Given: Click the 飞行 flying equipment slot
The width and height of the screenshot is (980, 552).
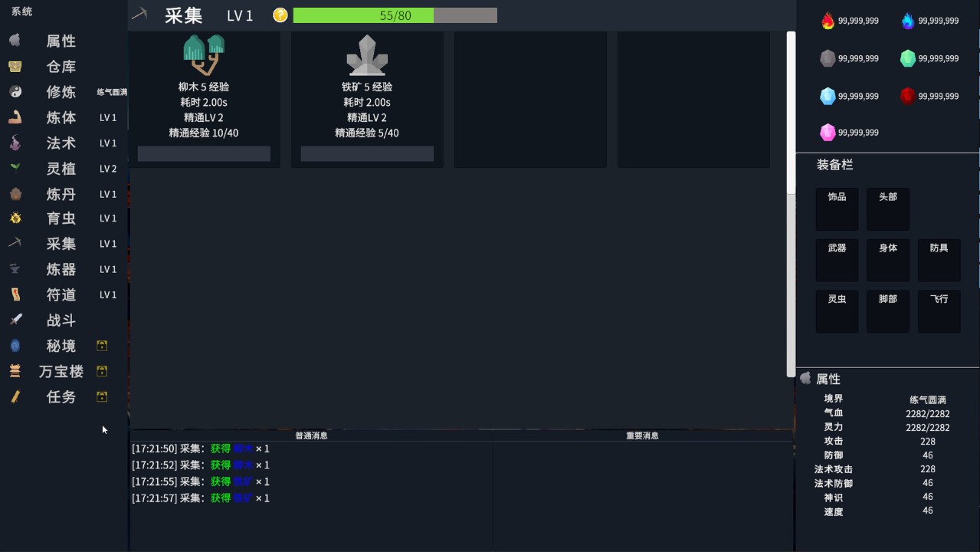Looking at the screenshot, I should [939, 310].
